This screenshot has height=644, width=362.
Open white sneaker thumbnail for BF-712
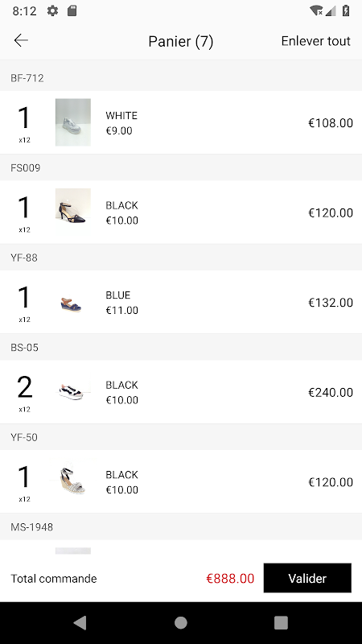click(x=73, y=122)
